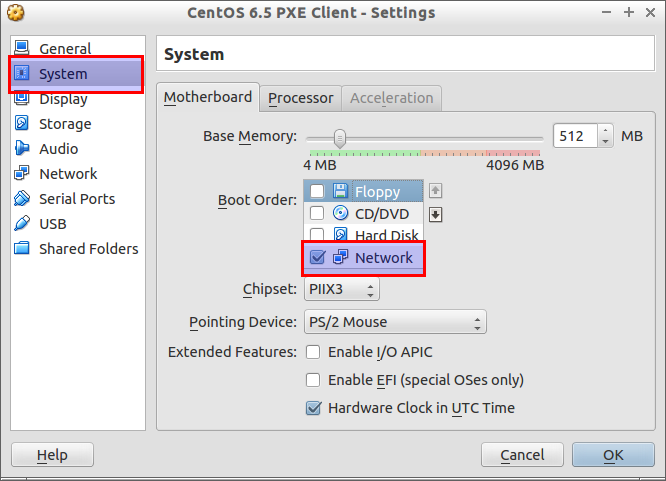Viewport: 666px width, 481px height.
Task: Select Shared Folders in the settings list
Action: coord(89,249)
